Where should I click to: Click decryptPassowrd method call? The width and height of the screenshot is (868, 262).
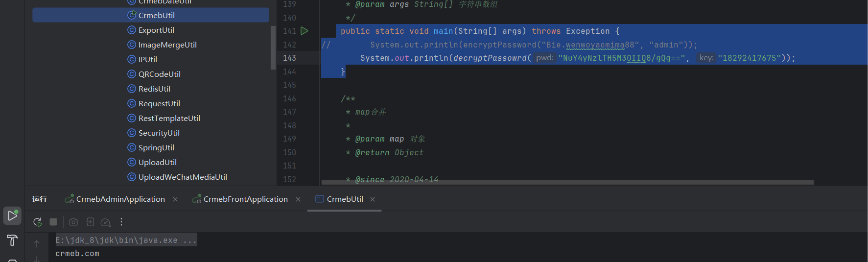point(490,58)
